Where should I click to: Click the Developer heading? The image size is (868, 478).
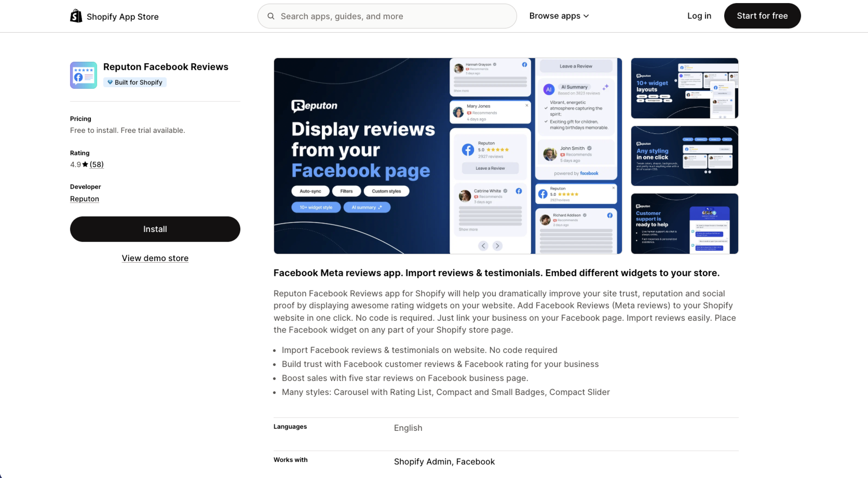click(x=85, y=187)
